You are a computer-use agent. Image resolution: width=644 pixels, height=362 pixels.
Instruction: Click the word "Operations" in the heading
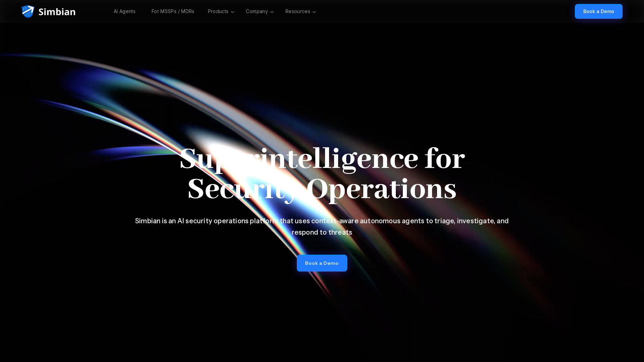(x=381, y=189)
